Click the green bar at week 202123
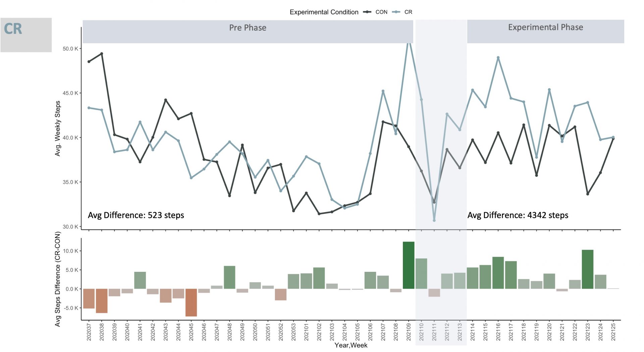Image resolution: width=644 pixels, height=352 pixels. click(x=588, y=269)
